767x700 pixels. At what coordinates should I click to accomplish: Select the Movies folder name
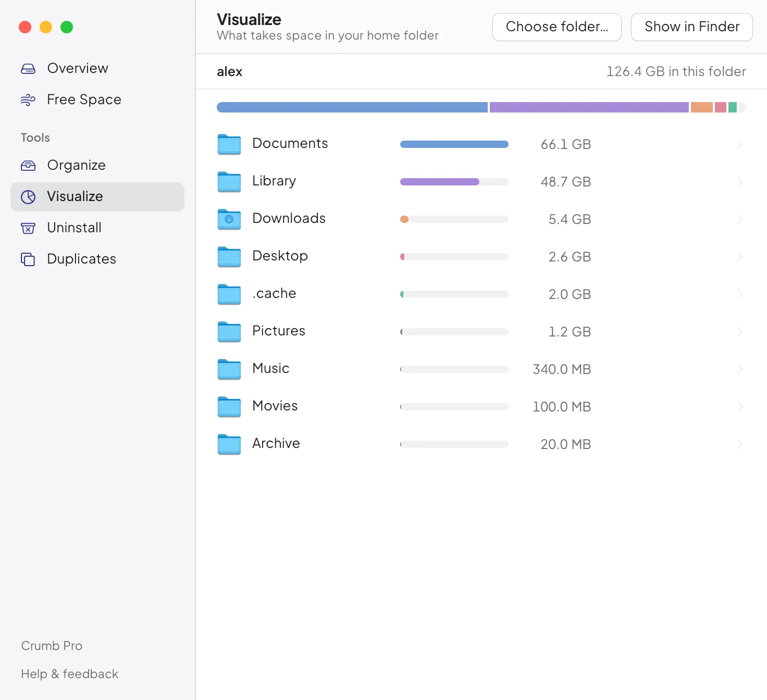click(x=275, y=406)
